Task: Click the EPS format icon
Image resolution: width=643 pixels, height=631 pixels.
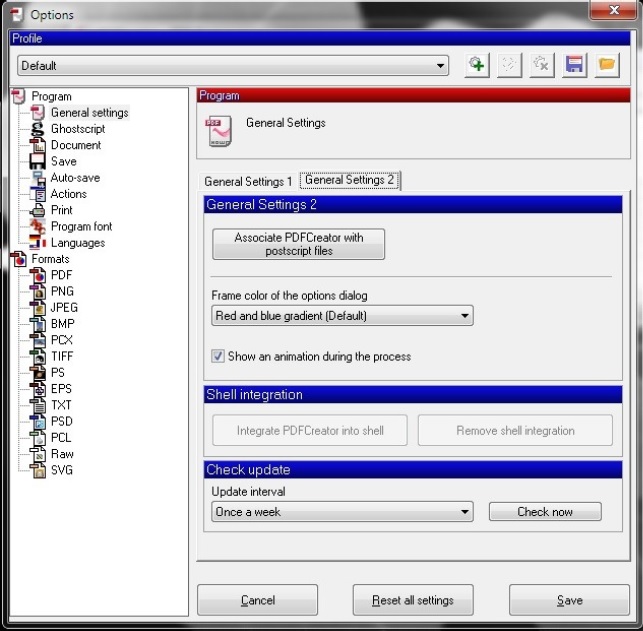Action: [37, 389]
